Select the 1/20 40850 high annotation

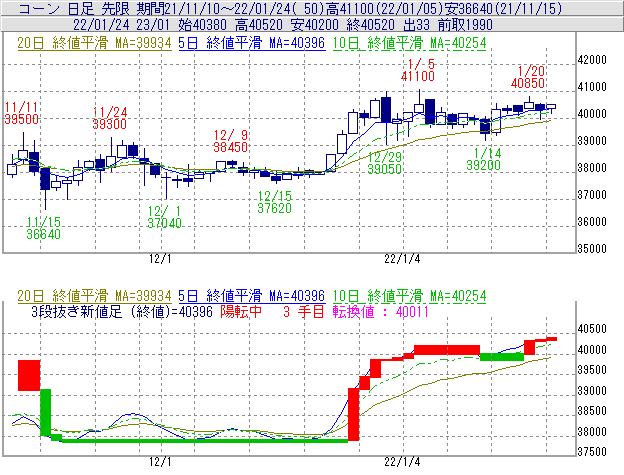pyautogui.click(x=528, y=77)
